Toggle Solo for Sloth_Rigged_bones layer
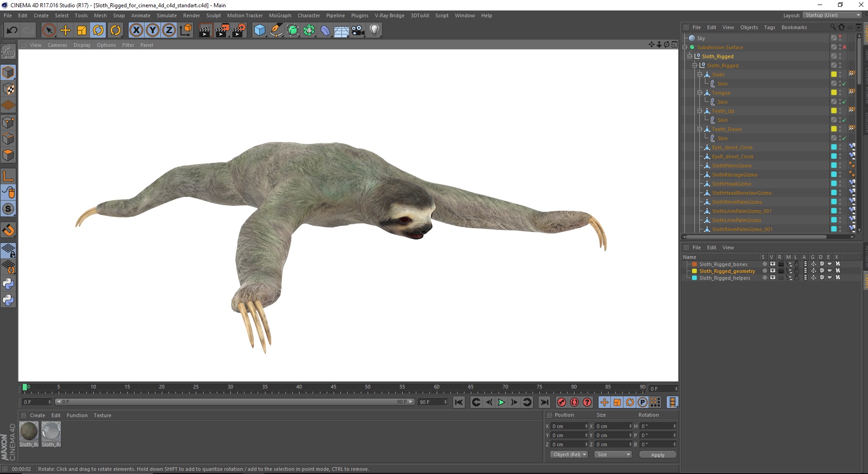The image size is (868, 474). [765, 264]
